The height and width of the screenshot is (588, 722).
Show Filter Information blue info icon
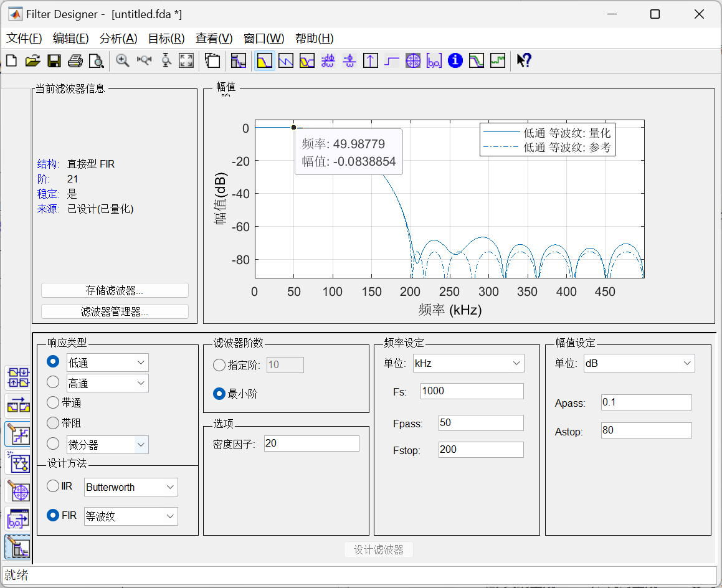coord(455,60)
